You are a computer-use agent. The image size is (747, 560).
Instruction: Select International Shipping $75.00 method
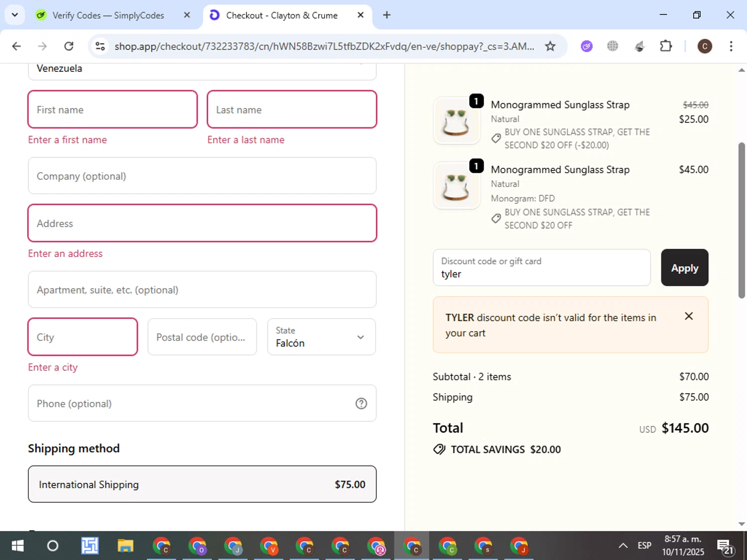click(202, 484)
